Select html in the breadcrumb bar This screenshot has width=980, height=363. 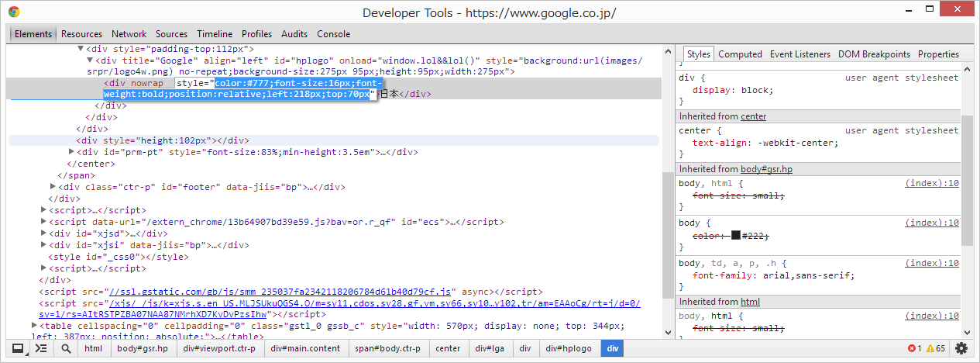tap(93, 348)
